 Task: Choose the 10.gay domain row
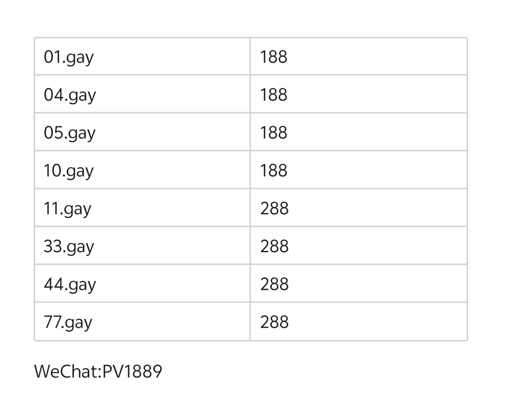tap(69, 171)
